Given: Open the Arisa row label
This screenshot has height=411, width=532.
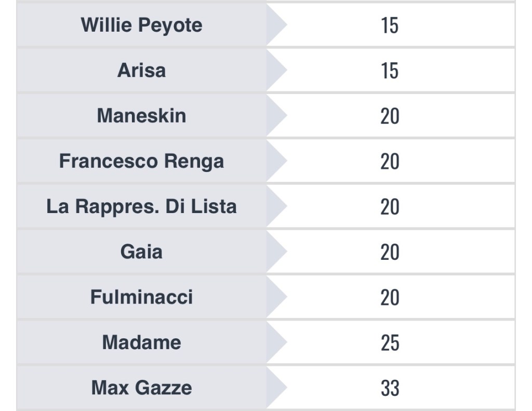Looking at the screenshot, I should (x=141, y=70).
